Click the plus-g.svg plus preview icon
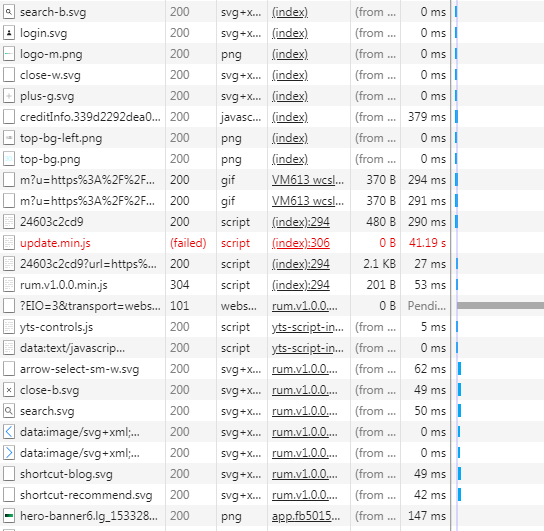 pyautogui.click(x=9, y=96)
